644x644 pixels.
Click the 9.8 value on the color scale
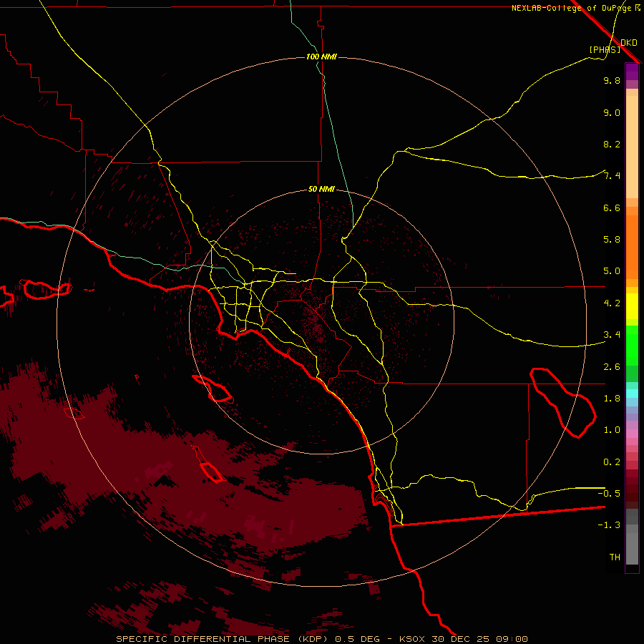pos(612,80)
